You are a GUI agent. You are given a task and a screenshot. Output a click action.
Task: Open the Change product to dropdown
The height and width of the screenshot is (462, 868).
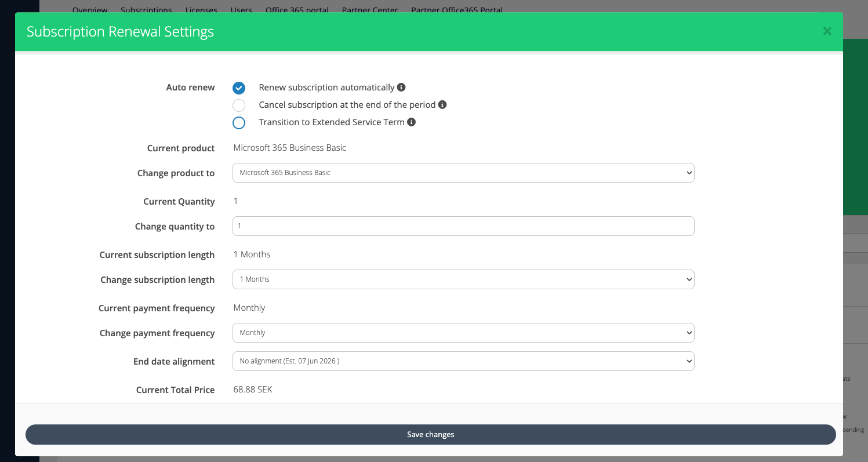[x=463, y=173]
